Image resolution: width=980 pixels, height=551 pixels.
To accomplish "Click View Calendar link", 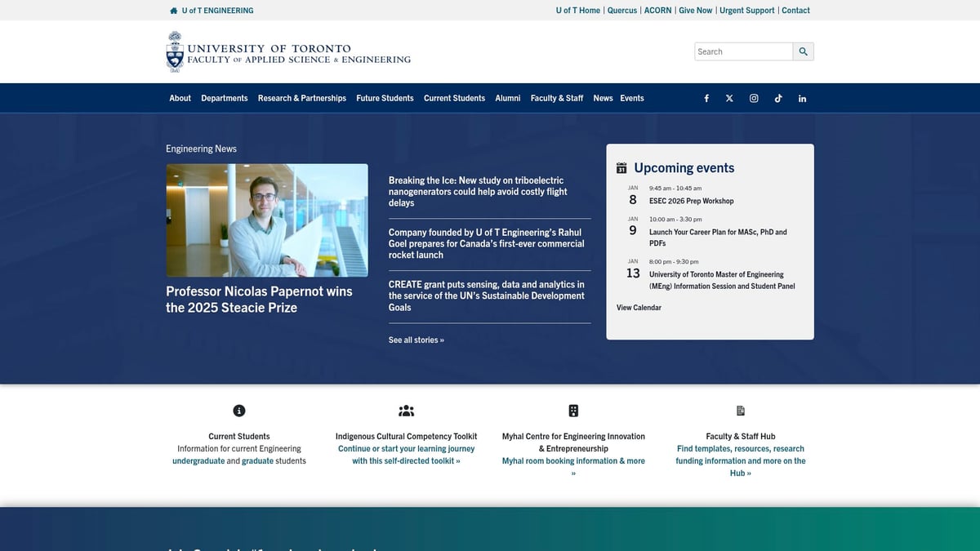I will [639, 308].
